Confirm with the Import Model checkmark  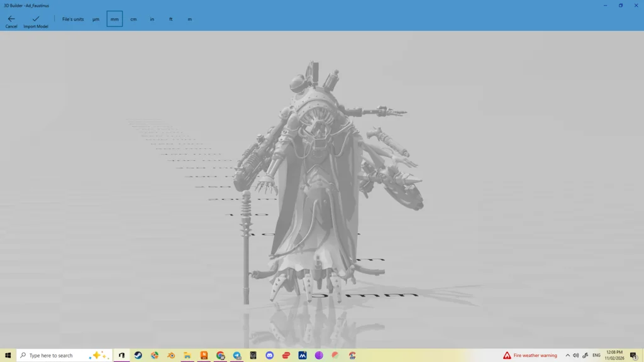point(36,21)
